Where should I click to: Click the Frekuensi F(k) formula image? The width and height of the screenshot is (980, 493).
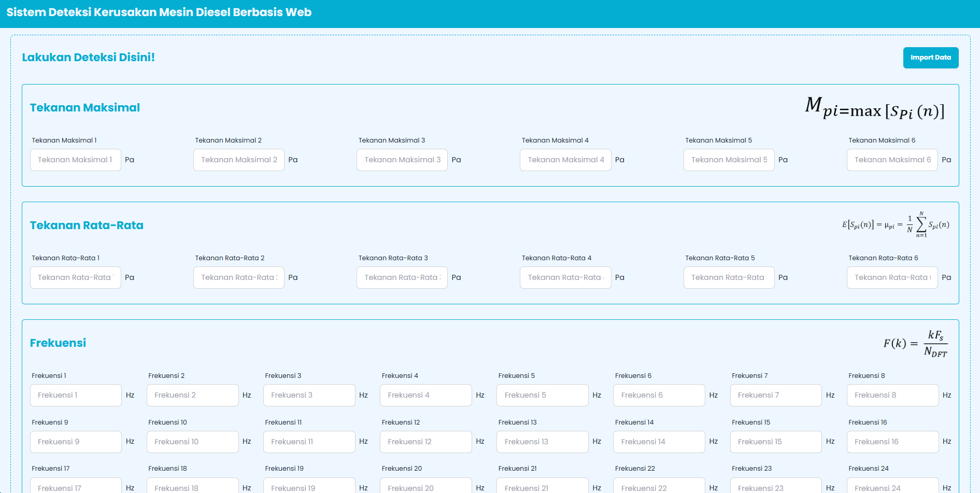click(915, 343)
